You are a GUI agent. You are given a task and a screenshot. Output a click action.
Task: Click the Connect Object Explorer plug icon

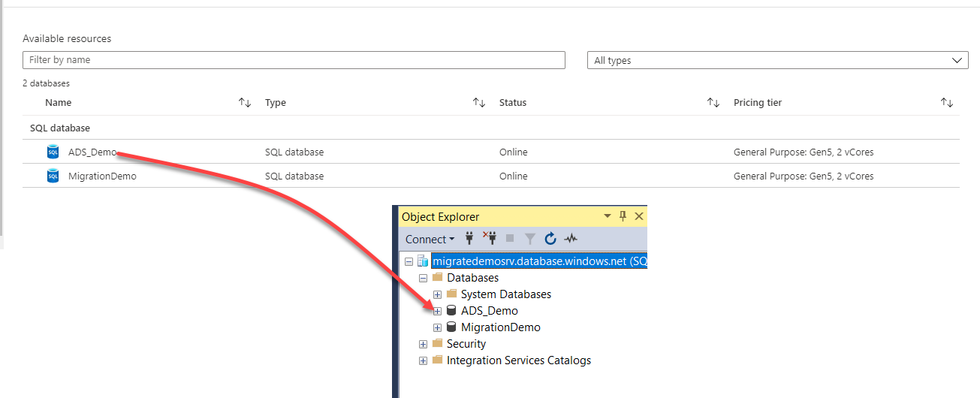[x=471, y=239]
